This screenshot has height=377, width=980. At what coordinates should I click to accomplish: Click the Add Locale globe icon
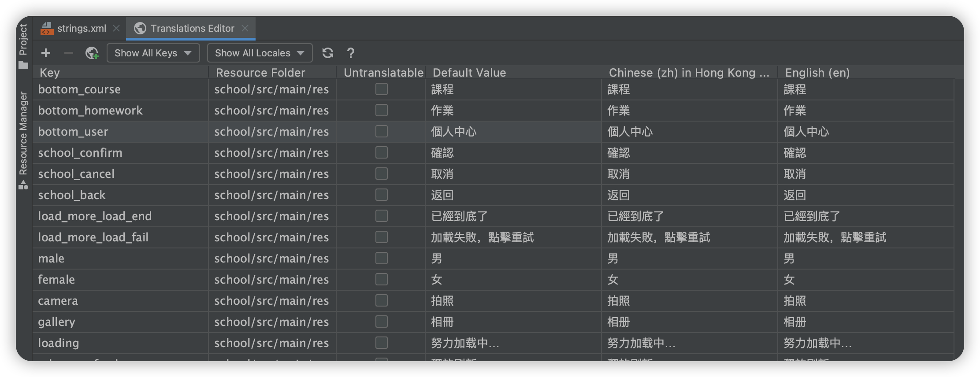point(92,53)
